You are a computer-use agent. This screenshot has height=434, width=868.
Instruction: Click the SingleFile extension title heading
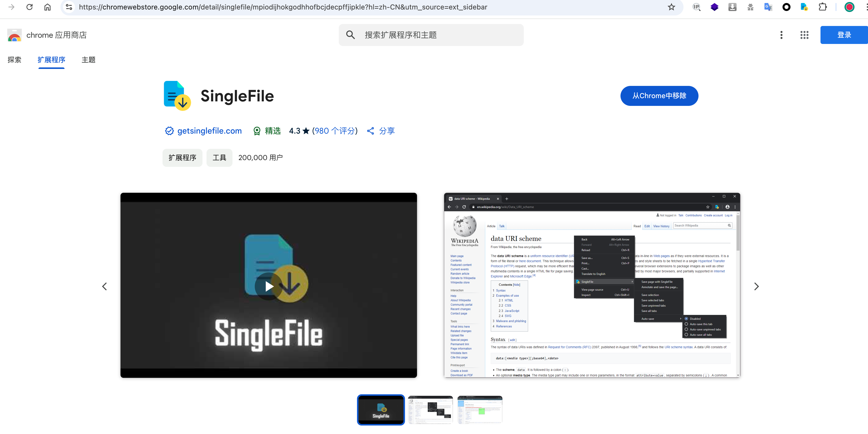click(x=237, y=96)
